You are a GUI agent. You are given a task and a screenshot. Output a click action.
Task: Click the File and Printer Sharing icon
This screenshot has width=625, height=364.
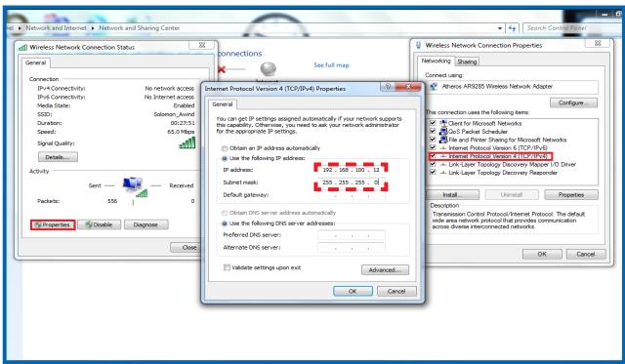pos(442,140)
